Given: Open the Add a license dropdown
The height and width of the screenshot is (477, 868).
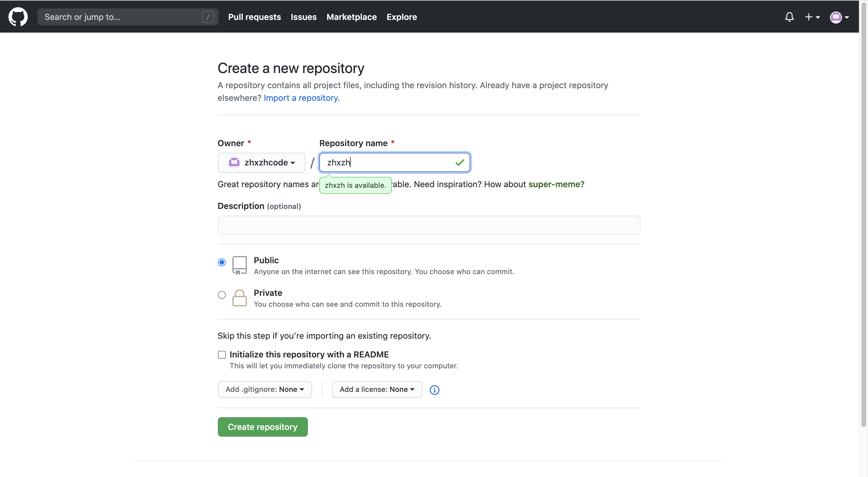Looking at the screenshot, I should pos(377,389).
